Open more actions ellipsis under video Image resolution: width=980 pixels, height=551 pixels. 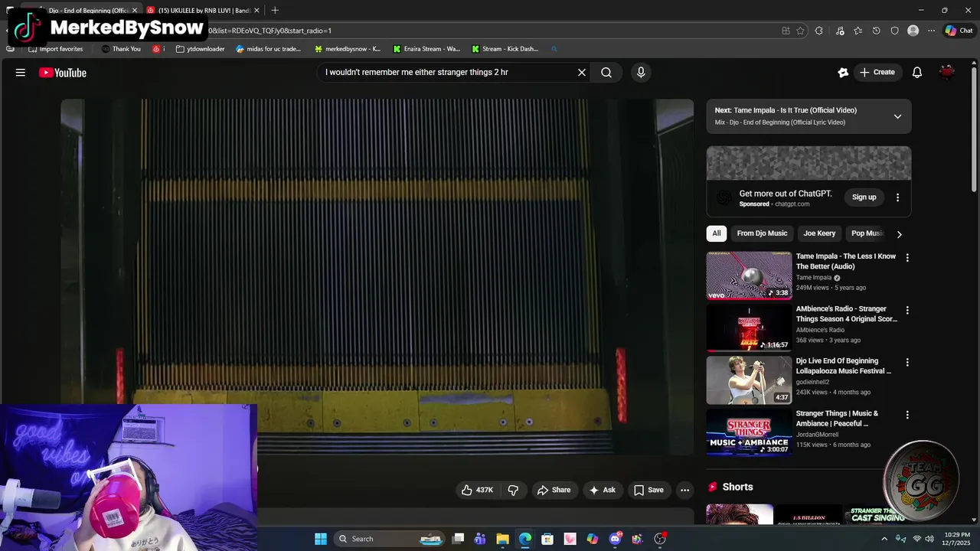coord(685,490)
